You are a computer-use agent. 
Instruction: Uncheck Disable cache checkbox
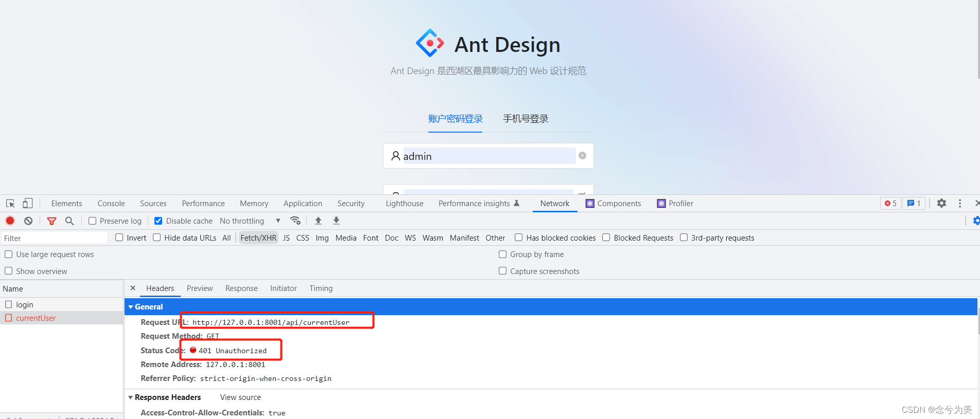tap(159, 221)
